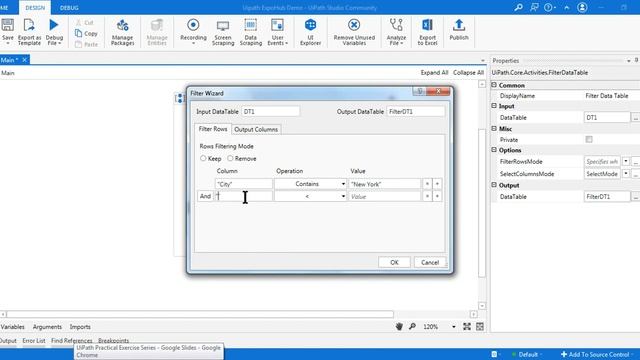
Task: Open FilterRowsMode dropdown arrow
Action: (x=625, y=161)
